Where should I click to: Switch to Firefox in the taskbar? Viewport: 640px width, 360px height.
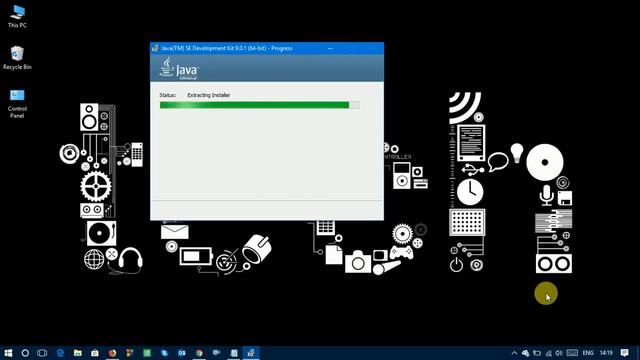click(x=112, y=353)
